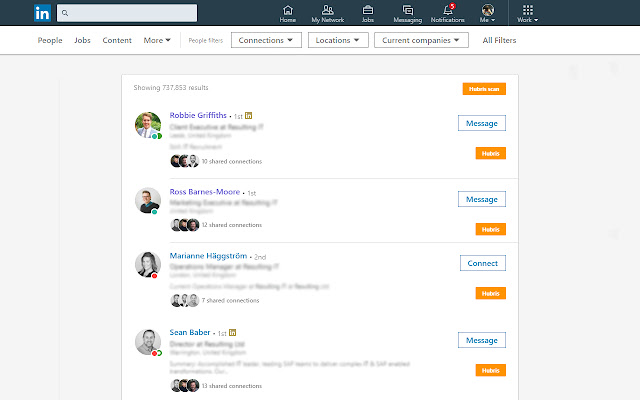Expand the Current companies filter dropdown
Screen dimensions: 640x400
pyautogui.click(x=421, y=40)
